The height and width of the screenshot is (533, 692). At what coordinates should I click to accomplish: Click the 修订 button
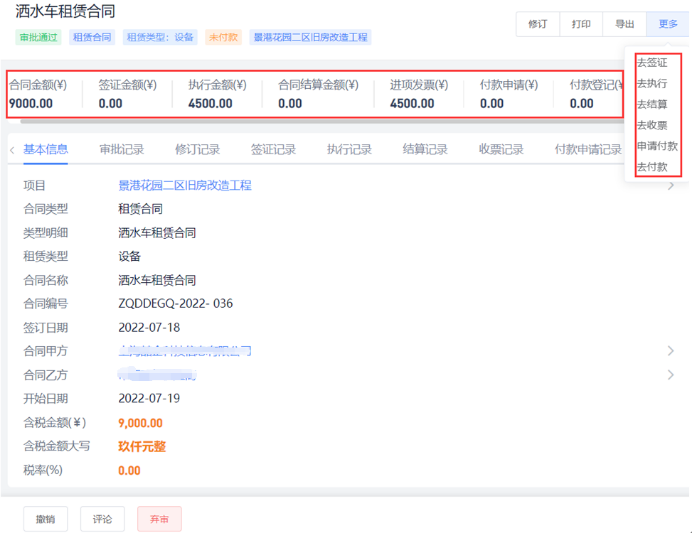tap(537, 24)
